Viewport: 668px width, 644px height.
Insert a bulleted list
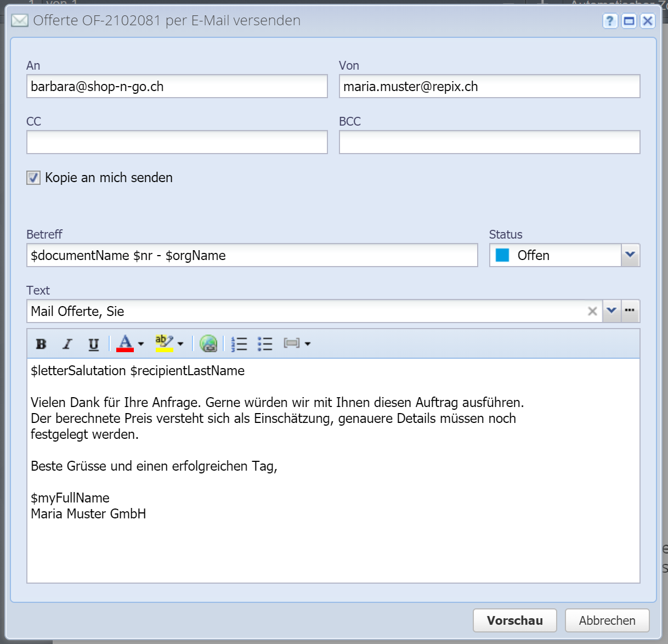[265, 344]
